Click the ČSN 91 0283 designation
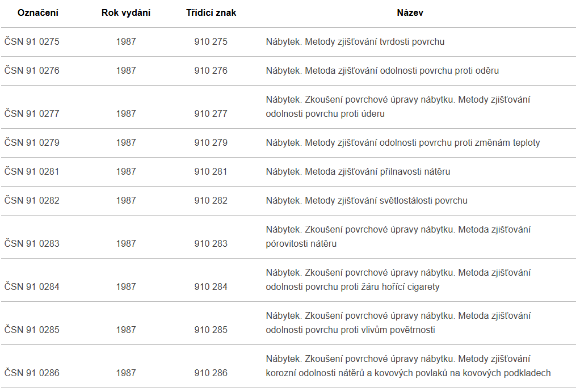Viewport: 580px width, 392px height. [x=32, y=244]
